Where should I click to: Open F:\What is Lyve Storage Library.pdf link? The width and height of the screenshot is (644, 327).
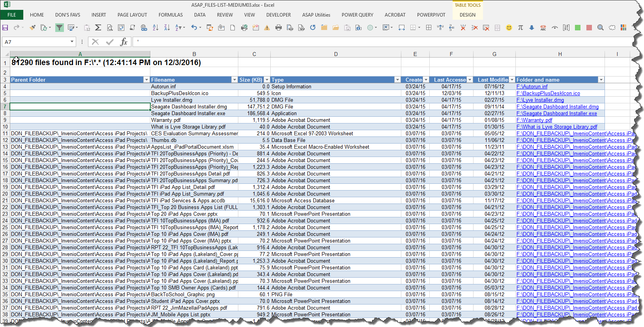[x=557, y=127]
